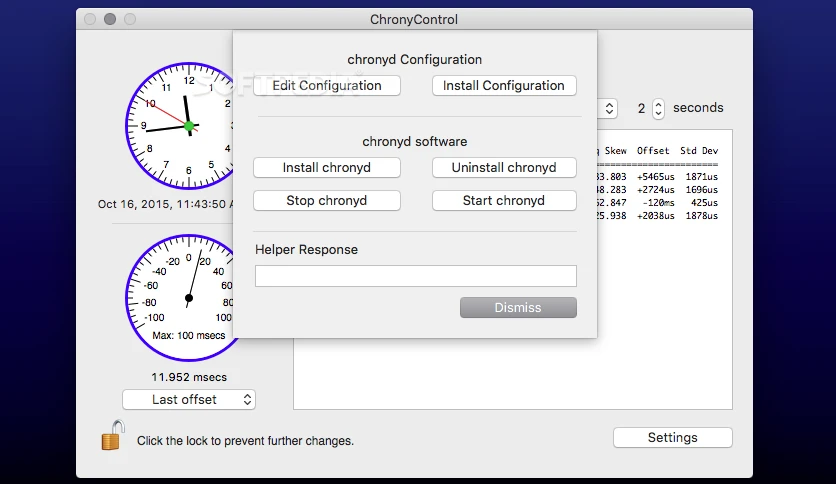Open the Settings button
The width and height of the screenshot is (836, 484).
click(672, 438)
